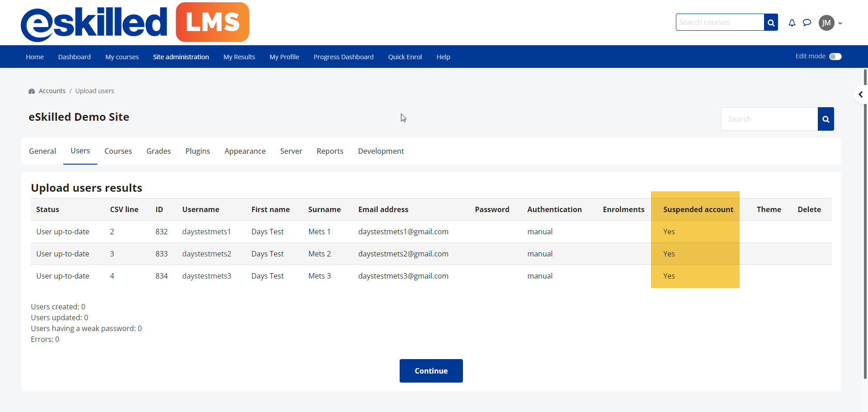
Task: Switch to the Plugins tab
Action: click(198, 151)
